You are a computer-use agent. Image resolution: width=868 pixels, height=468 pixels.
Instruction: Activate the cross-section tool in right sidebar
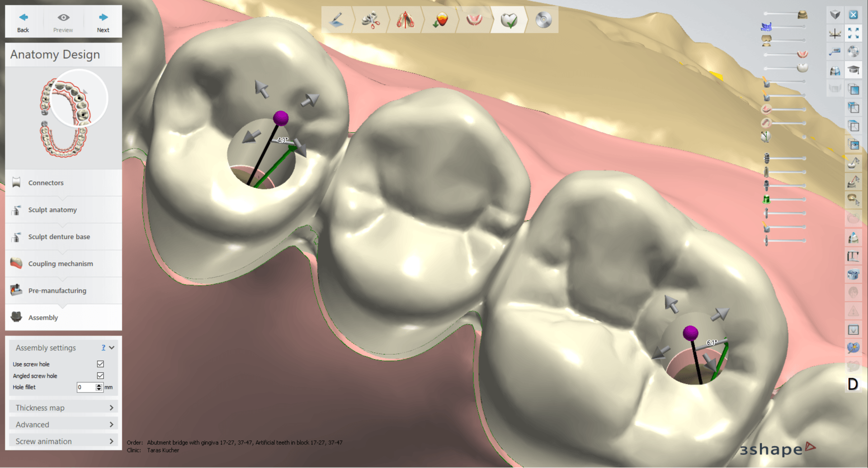coord(835,33)
